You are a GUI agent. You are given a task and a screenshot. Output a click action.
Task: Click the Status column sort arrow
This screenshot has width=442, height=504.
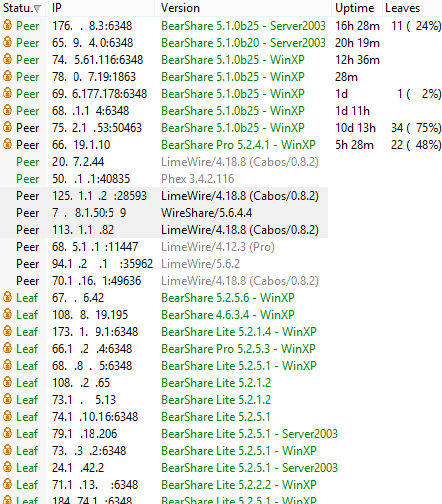click(37, 9)
